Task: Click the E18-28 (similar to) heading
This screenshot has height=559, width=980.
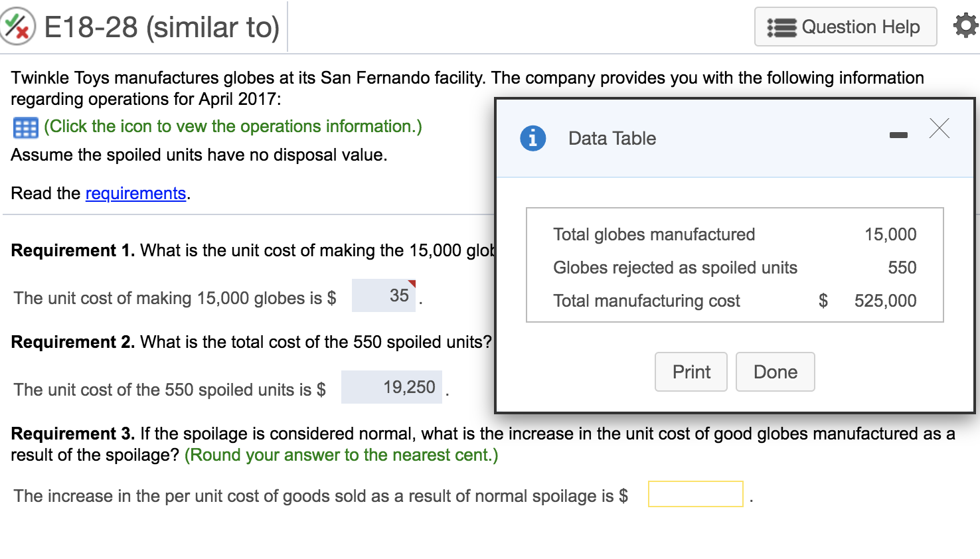Action: pos(161,27)
